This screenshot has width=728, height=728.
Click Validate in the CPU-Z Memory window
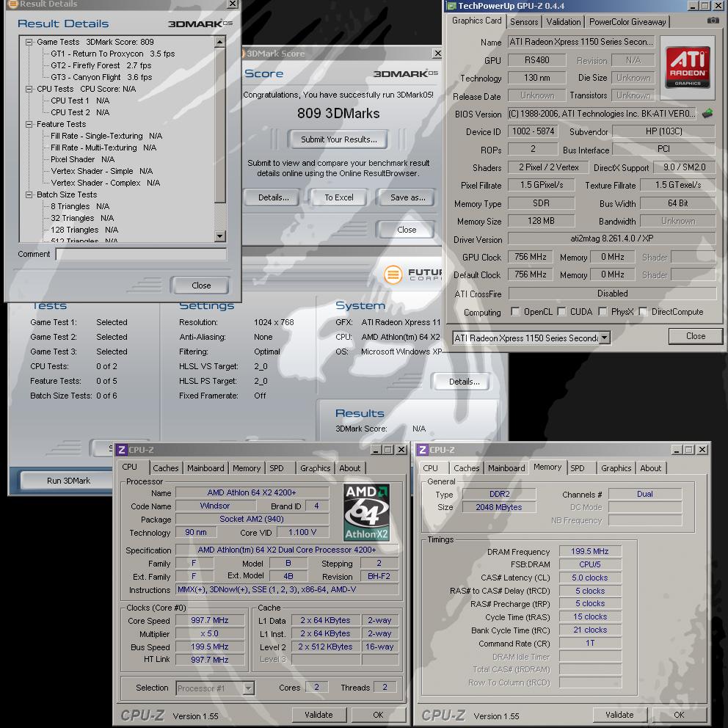[619, 715]
